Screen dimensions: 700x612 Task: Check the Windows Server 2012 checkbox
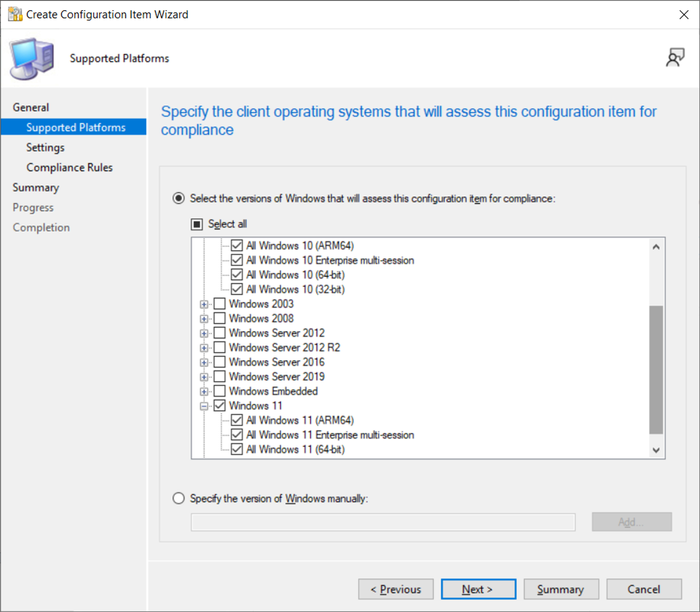click(x=219, y=333)
